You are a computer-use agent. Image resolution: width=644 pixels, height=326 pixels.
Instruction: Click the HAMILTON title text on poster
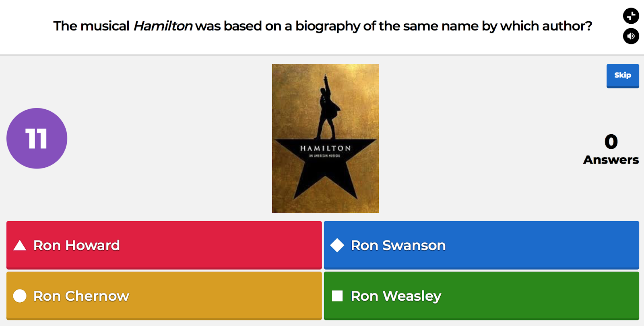pyautogui.click(x=325, y=148)
